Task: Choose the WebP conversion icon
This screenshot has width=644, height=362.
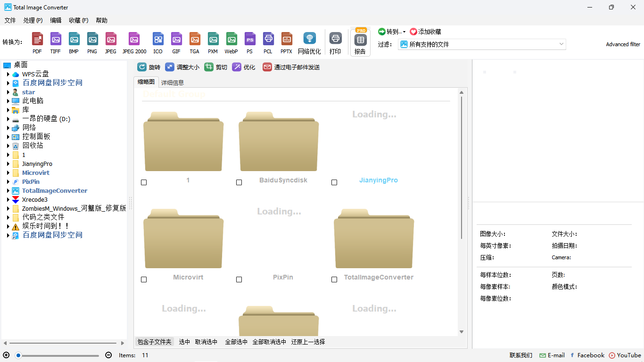Action: pos(231,43)
